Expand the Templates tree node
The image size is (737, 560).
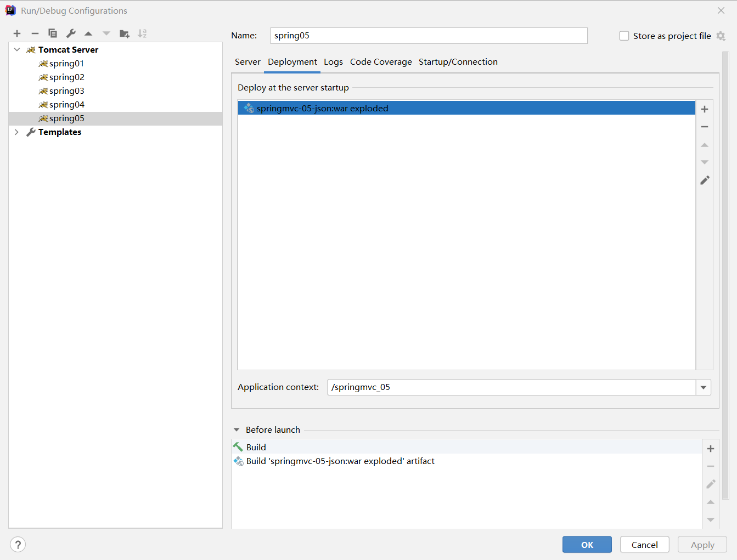coord(17,132)
